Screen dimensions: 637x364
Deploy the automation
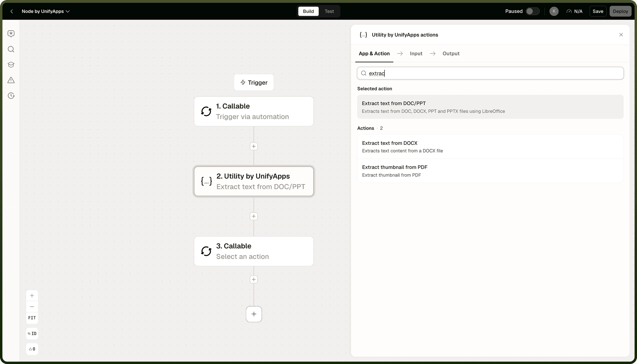pyautogui.click(x=620, y=11)
